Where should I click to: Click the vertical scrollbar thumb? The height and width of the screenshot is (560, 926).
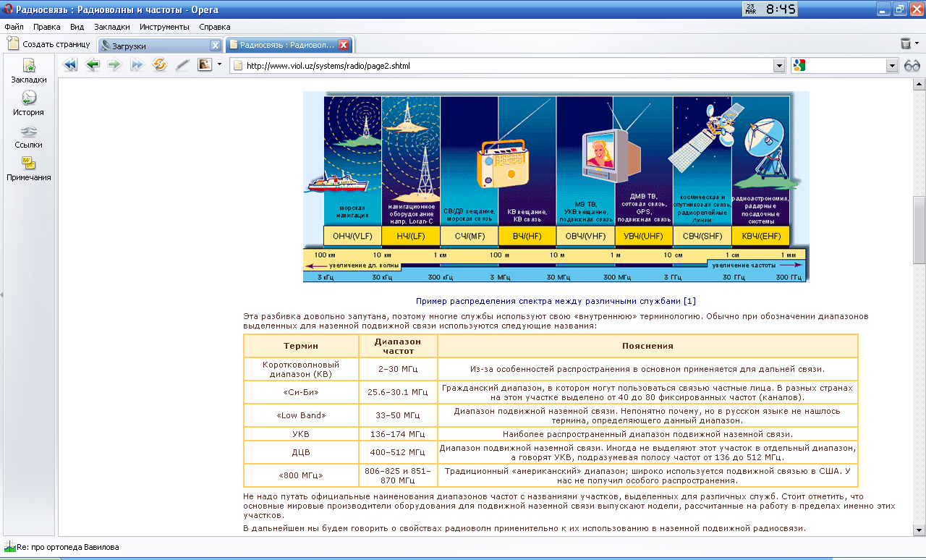click(919, 230)
